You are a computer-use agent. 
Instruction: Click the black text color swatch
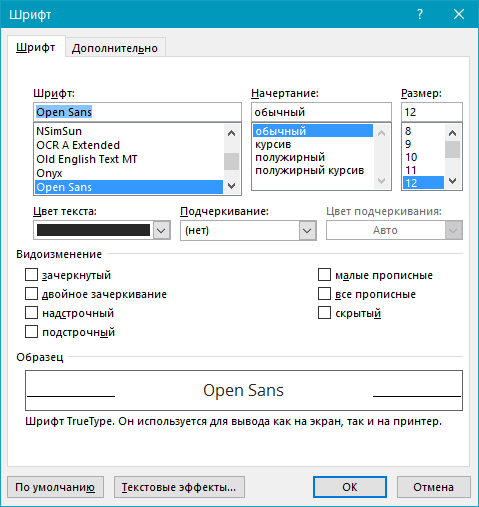coord(93,230)
